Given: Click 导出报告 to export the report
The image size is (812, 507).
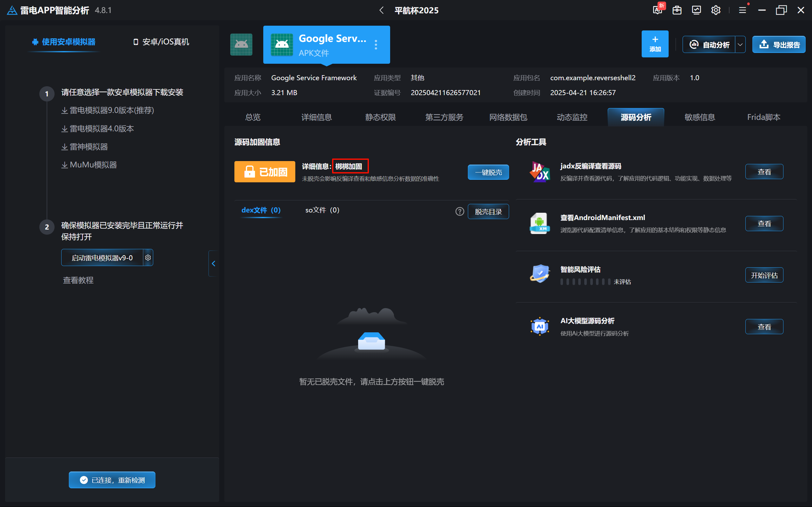Looking at the screenshot, I should [x=778, y=45].
